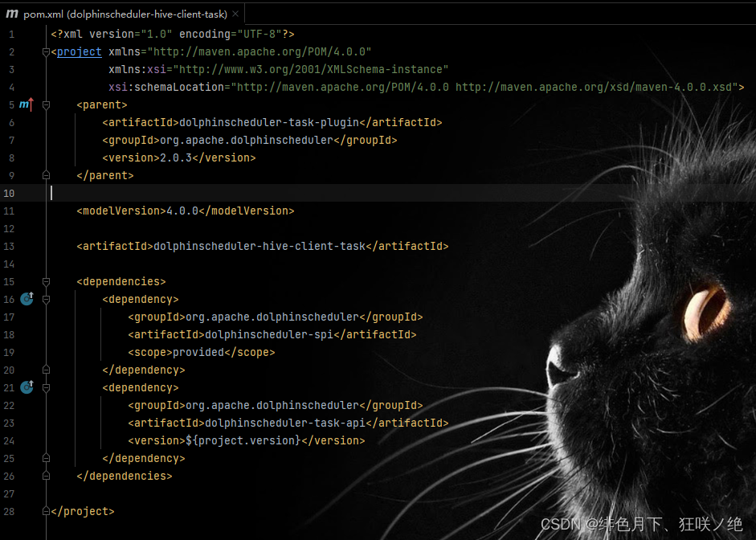Collapse the dependencies block on line 15
Image resolution: width=756 pixels, height=540 pixels.
coord(47,281)
